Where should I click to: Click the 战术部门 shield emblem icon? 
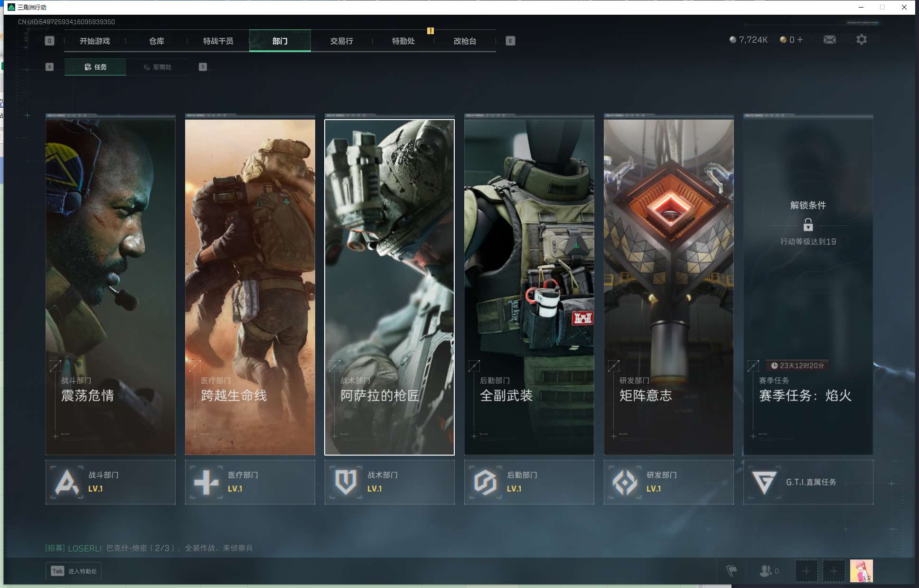[x=346, y=482]
